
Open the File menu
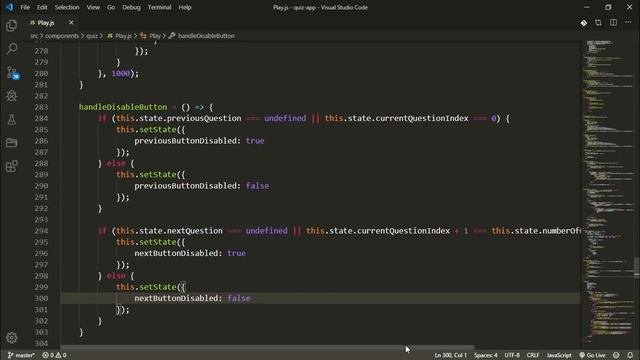click(25, 7)
